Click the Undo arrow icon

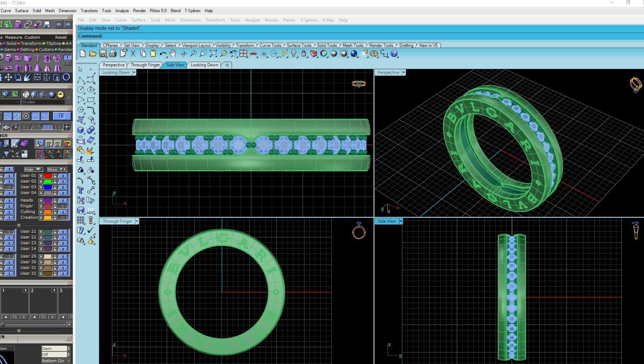[163, 54]
